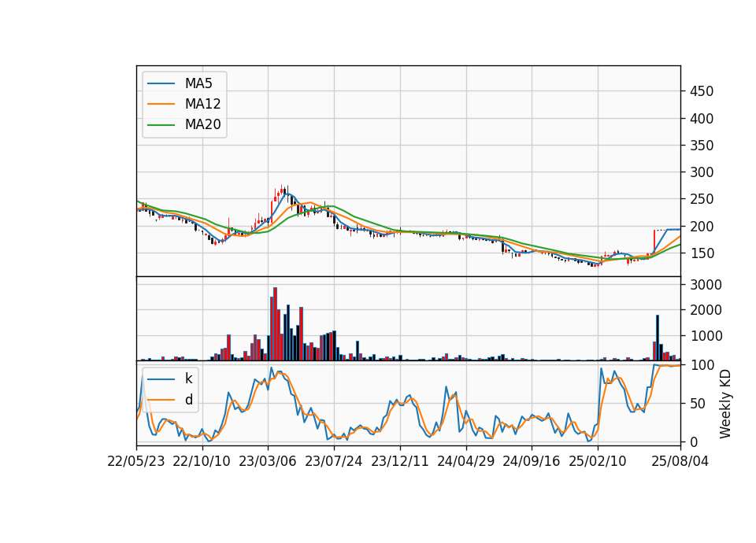Image resolution: width=756 pixels, height=543 pixels.
Task: Click the 24/09/16 date tick label
Action: click(532, 461)
